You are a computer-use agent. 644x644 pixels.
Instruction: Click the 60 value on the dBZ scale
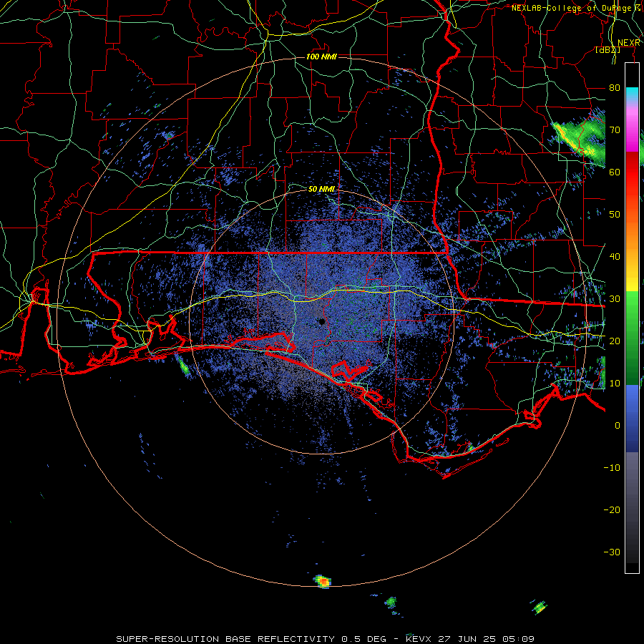pos(615,172)
